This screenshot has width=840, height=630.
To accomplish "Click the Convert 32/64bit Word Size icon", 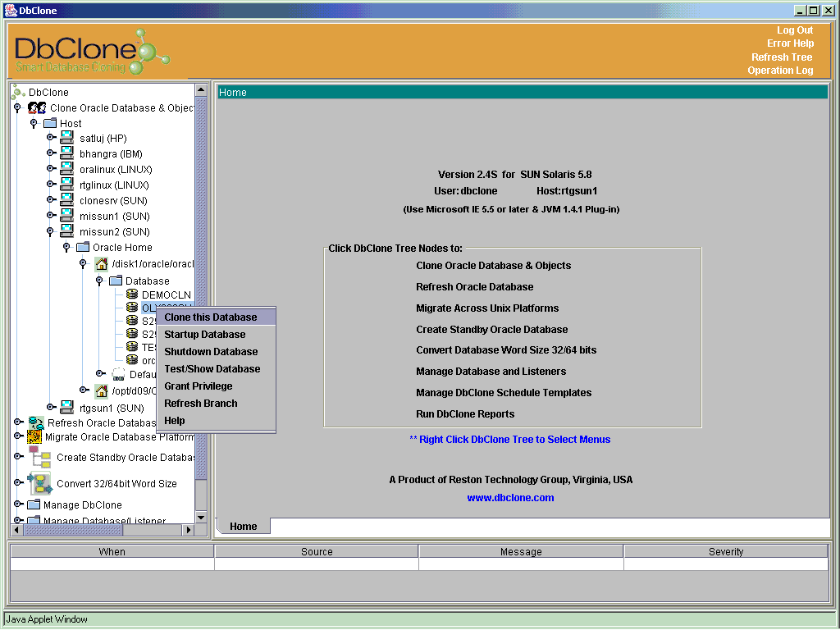I will 39,483.
